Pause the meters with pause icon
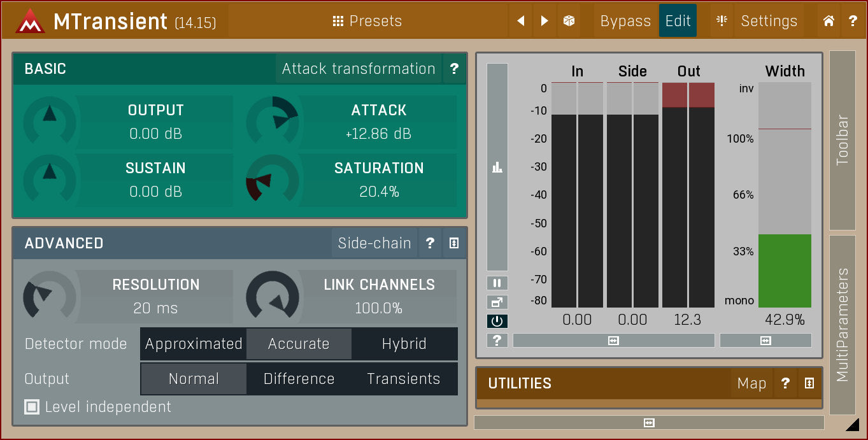This screenshot has height=440, width=868. [497, 283]
